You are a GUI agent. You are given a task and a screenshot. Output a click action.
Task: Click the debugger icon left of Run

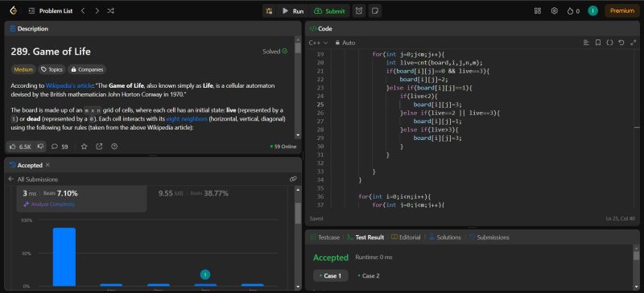[269, 11]
